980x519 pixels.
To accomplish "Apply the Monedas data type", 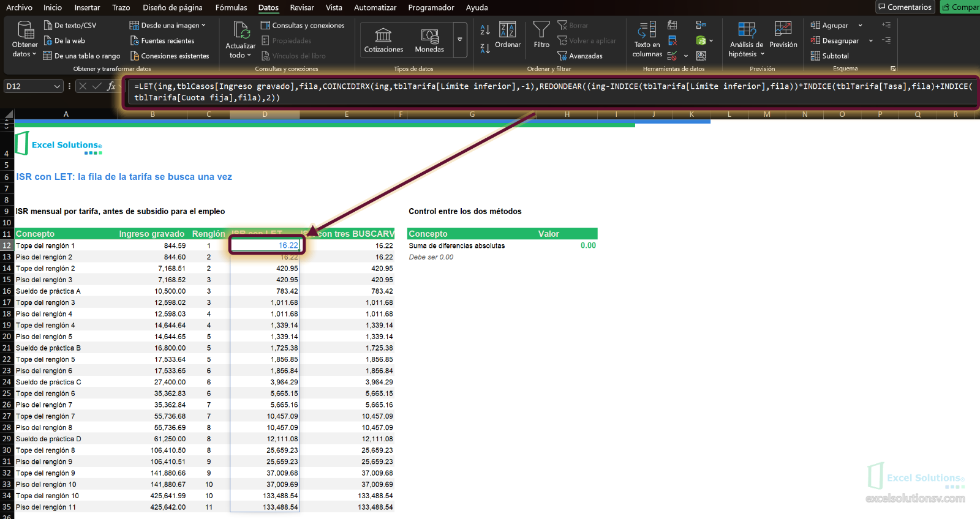I will click(x=429, y=40).
